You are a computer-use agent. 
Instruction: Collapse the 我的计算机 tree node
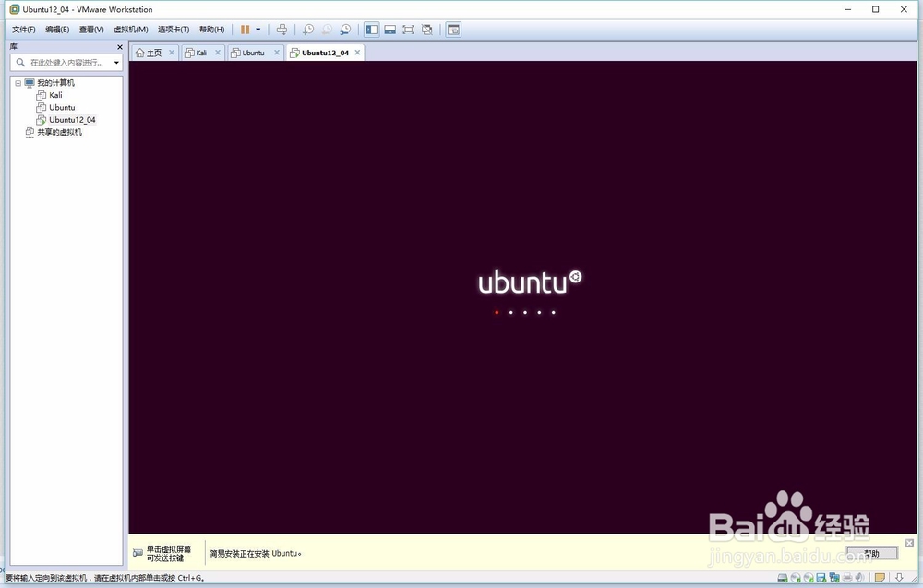coord(18,83)
